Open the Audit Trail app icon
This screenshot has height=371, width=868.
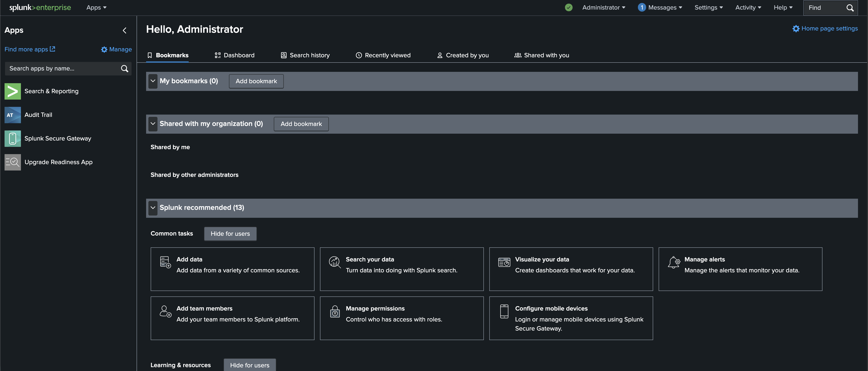coord(13,115)
